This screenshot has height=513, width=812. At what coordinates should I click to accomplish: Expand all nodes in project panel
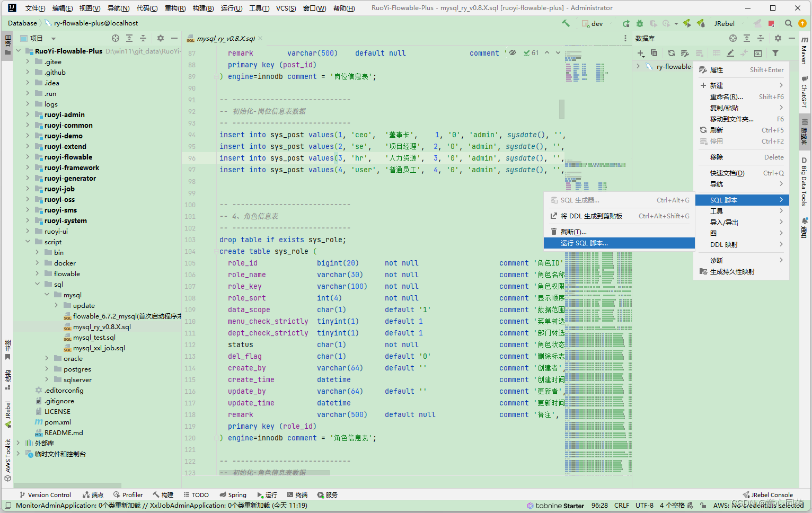pyautogui.click(x=129, y=38)
